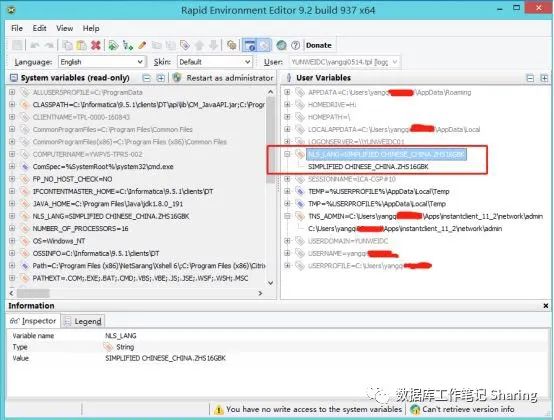Click the Add value tree icon
554x420 pixels.
click(x=128, y=45)
